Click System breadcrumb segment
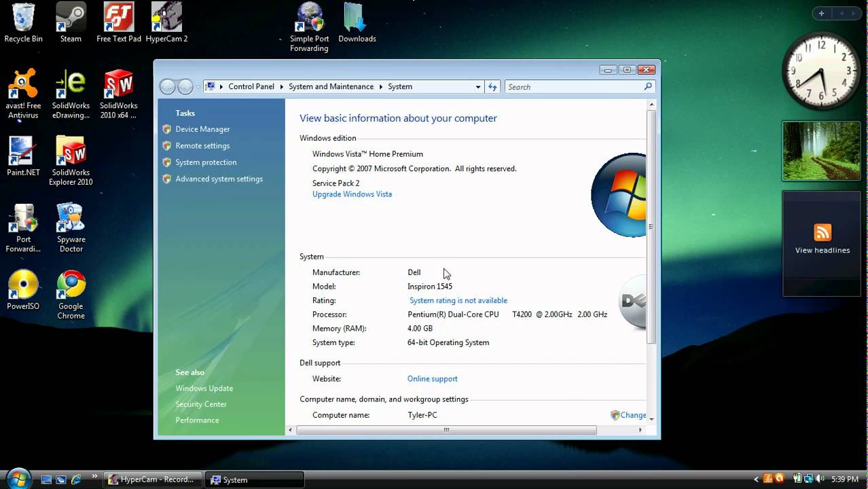Viewport: 868px width, 489px height. tap(400, 86)
